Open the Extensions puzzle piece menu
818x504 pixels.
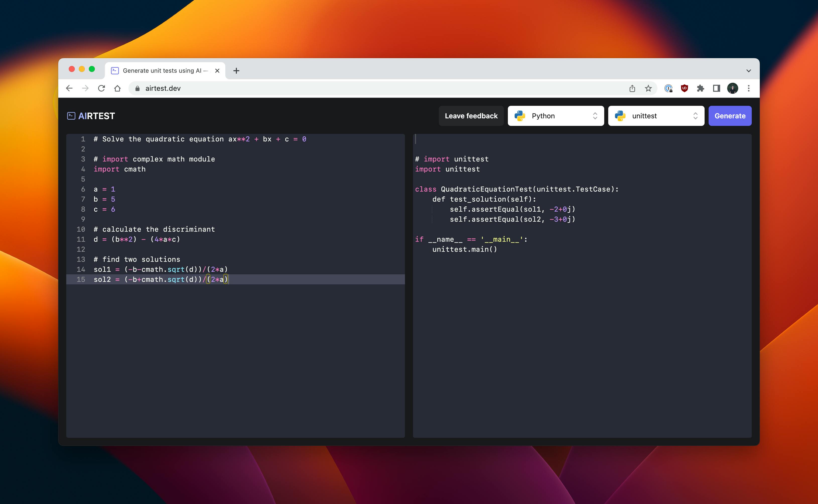[700, 88]
